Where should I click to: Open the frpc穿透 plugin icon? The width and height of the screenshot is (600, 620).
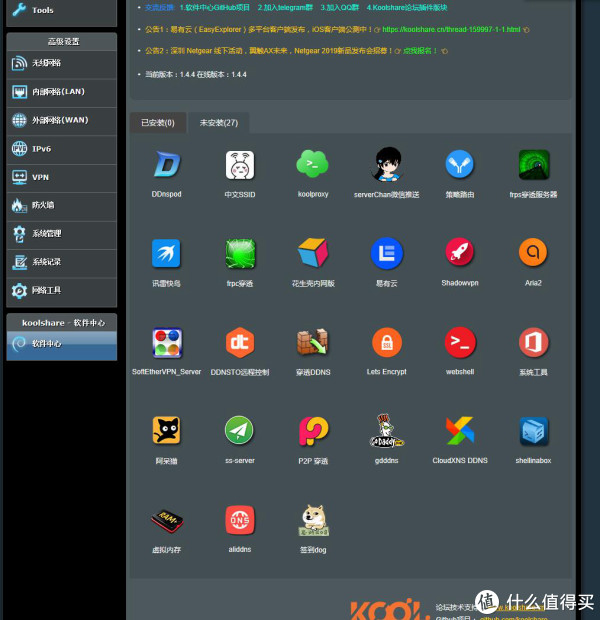(x=240, y=253)
